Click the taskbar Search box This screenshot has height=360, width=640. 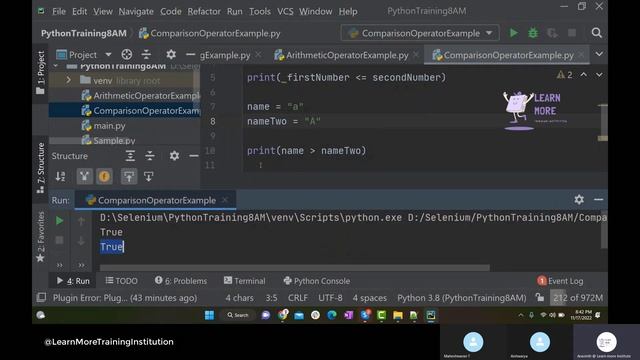(238, 315)
